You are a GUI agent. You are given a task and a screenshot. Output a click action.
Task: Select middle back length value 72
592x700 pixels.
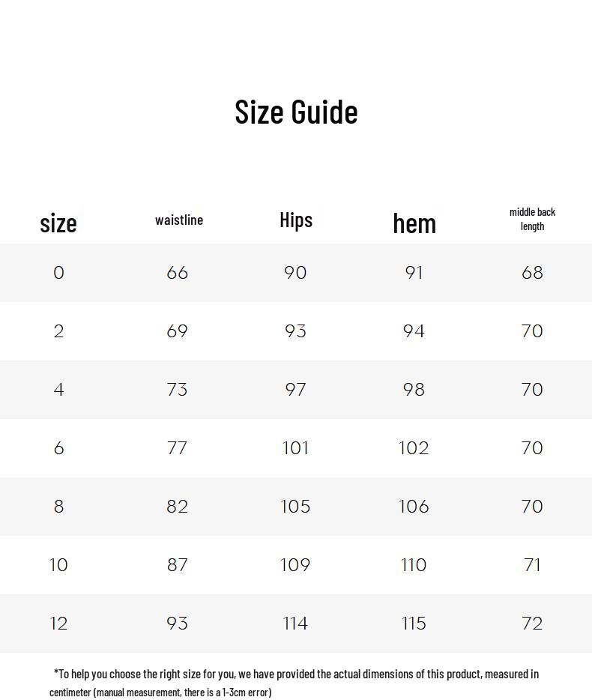(x=532, y=624)
